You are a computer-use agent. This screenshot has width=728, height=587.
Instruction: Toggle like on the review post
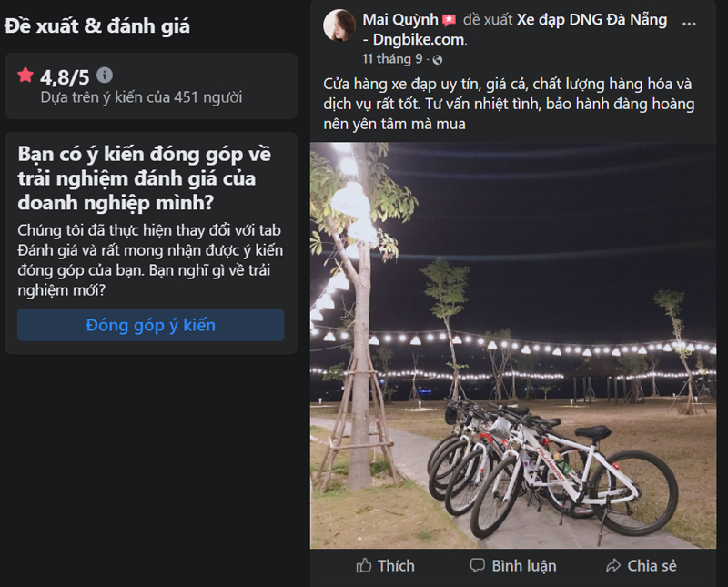point(388,565)
